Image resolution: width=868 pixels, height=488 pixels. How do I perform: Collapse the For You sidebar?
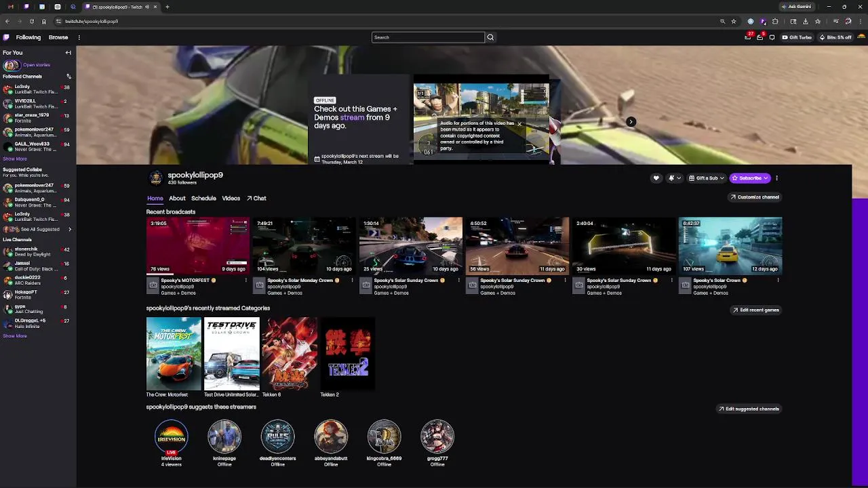[x=68, y=52]
